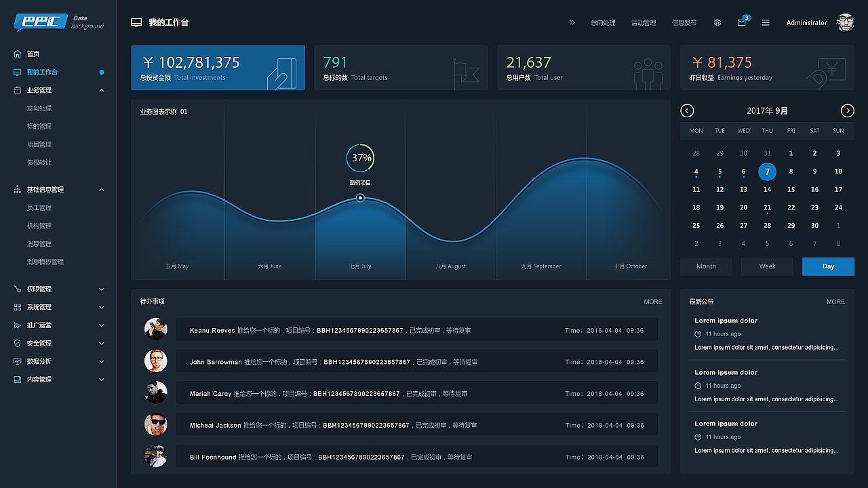Image resolution: width=868 pixels, height=488 pixels.
Task: Click the monitor icon beside 我的工作台 title
Action: [136, 22]
